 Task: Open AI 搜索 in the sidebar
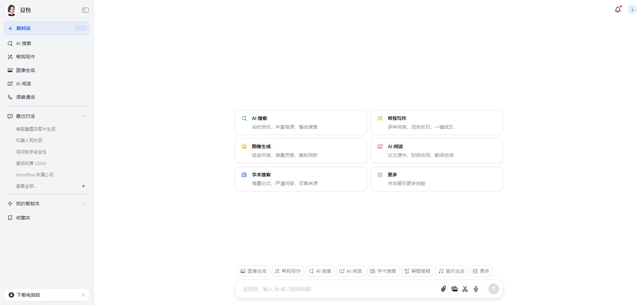tap(47, 43)
